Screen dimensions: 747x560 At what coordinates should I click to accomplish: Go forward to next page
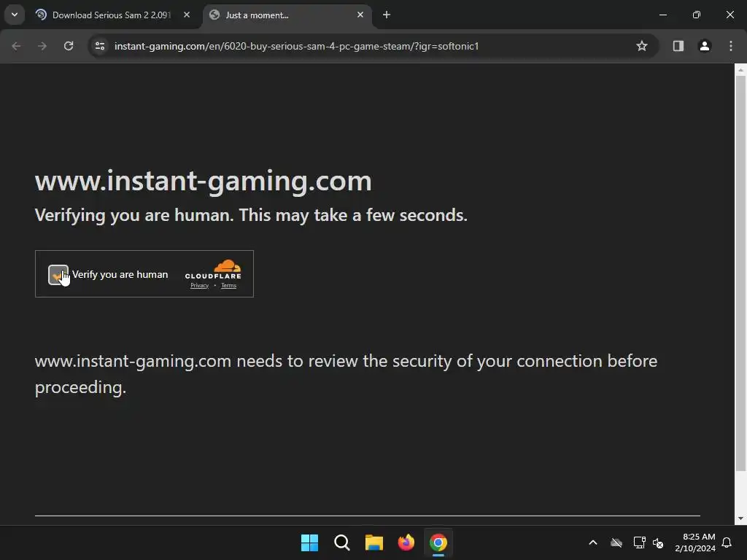[x=42, y=46]
